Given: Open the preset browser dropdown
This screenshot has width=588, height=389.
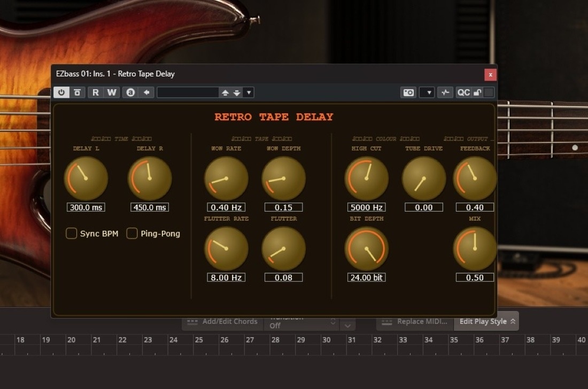Looking at the screenshot, I should pos(248,92).
